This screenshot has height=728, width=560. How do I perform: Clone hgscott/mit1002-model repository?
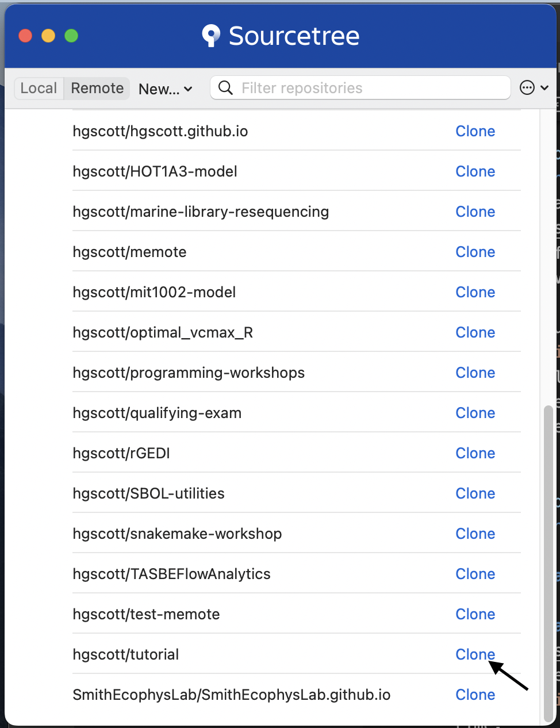[x=475, y=292]
